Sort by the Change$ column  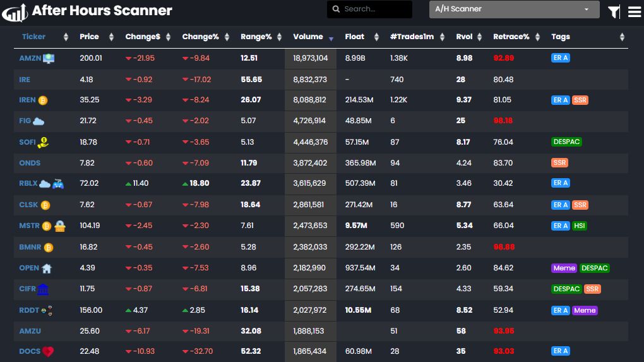[168, 37]
